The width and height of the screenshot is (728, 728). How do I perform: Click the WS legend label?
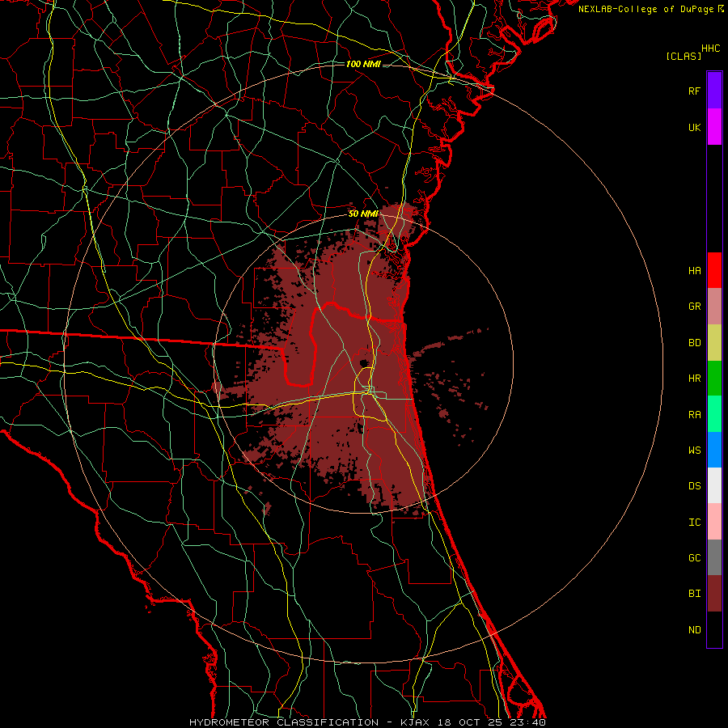coord(694,451)
